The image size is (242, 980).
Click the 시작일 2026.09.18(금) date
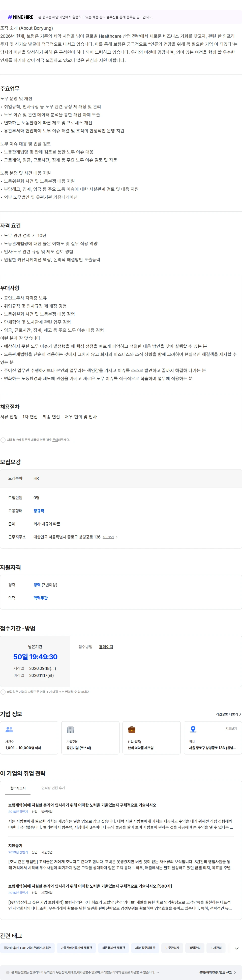tap(43, 668)
